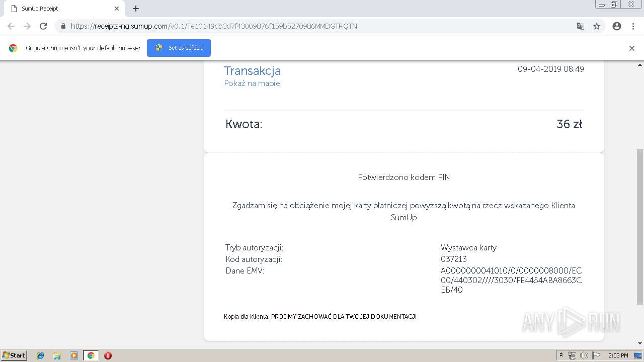Select the SumUp Receipt tab

63,9
